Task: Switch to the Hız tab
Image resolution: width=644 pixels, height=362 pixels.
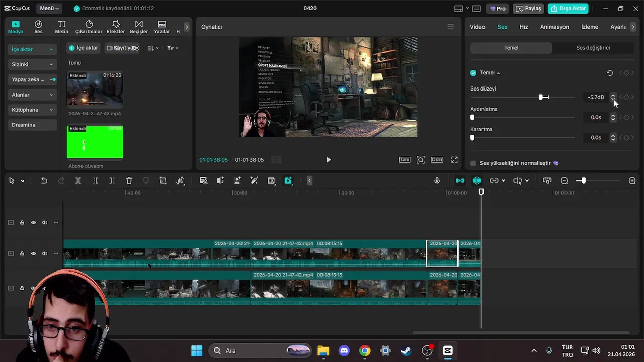Action: pyautogui.click(x=523, y=27)
